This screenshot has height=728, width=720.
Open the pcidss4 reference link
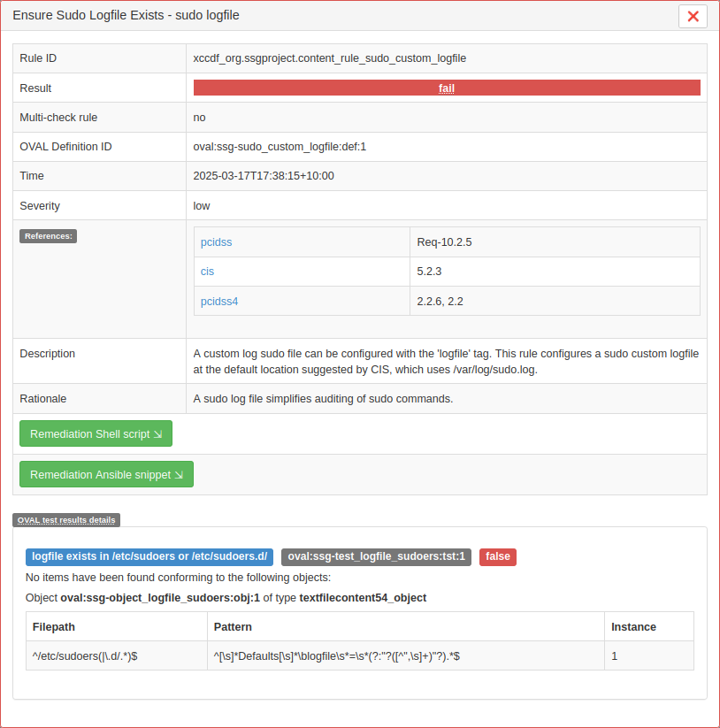pyautogui.click(x=219, y=302)
